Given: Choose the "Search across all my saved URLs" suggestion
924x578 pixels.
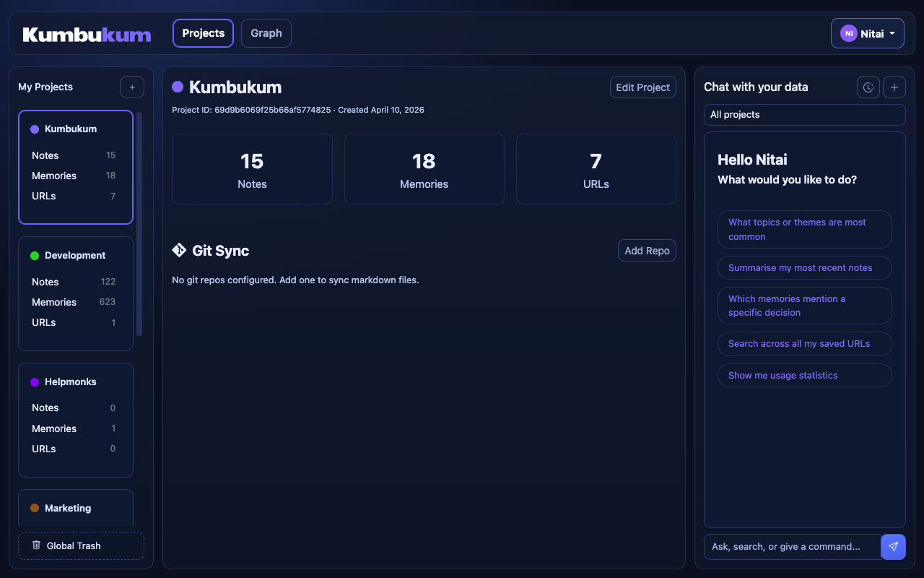Looking at the screenshot, I should click(x=805, y=344).
